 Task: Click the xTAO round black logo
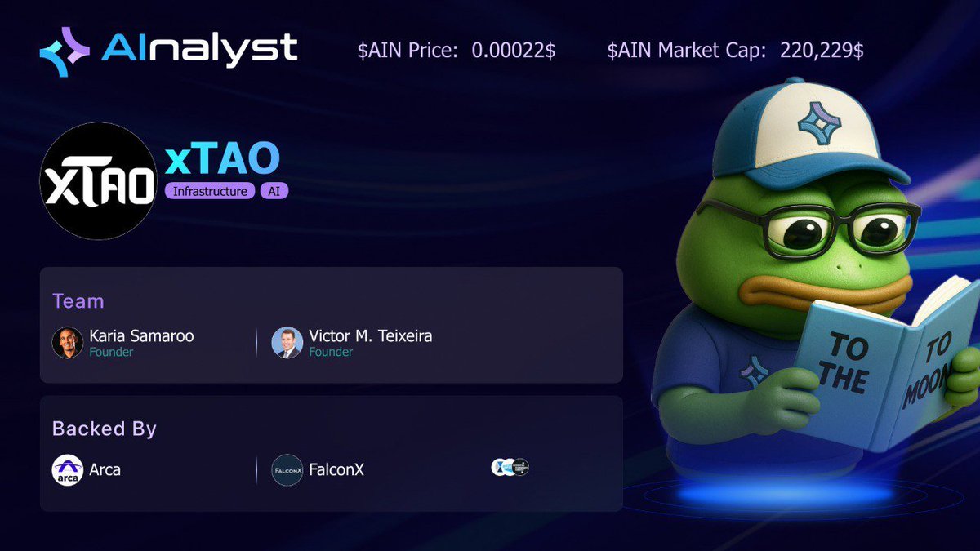(x=99, y=181)
